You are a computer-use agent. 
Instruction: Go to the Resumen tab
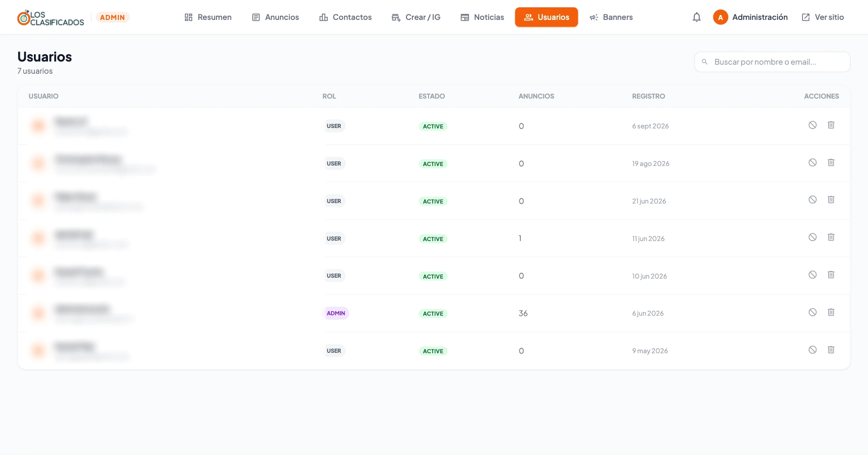(x=208, y=17)
